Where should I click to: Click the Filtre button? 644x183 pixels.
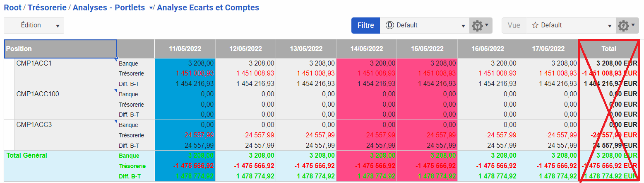[x=365, y=25]
